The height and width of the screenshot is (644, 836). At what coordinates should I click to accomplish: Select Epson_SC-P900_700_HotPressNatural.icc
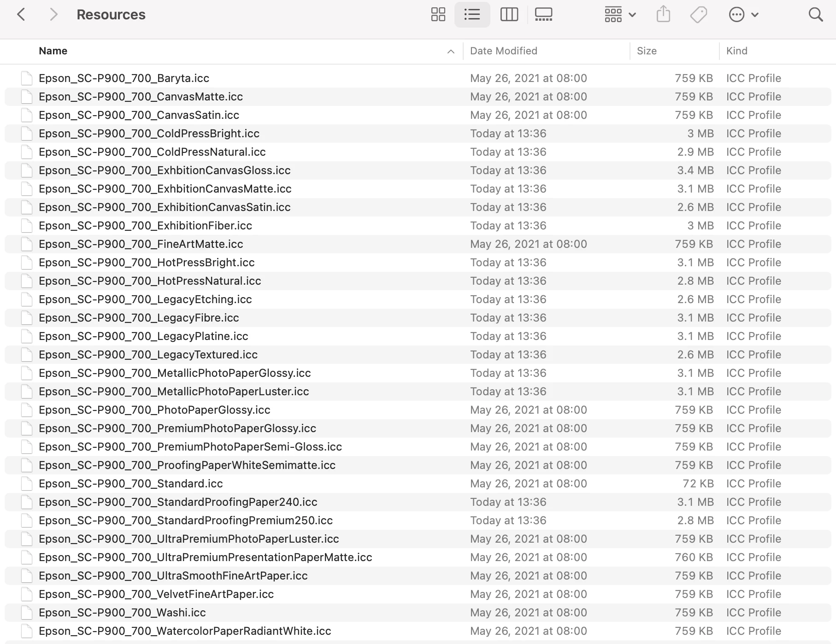tap(418, 281)
